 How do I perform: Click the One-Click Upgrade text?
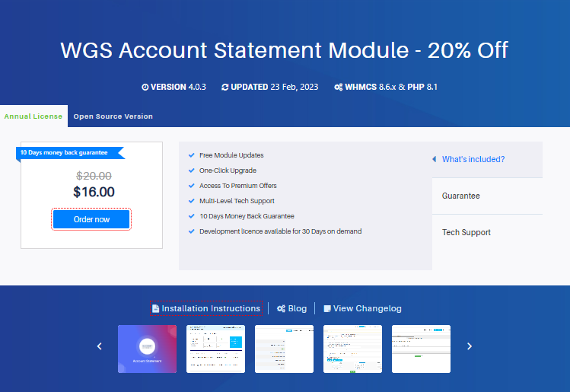(x=228, y=171)
